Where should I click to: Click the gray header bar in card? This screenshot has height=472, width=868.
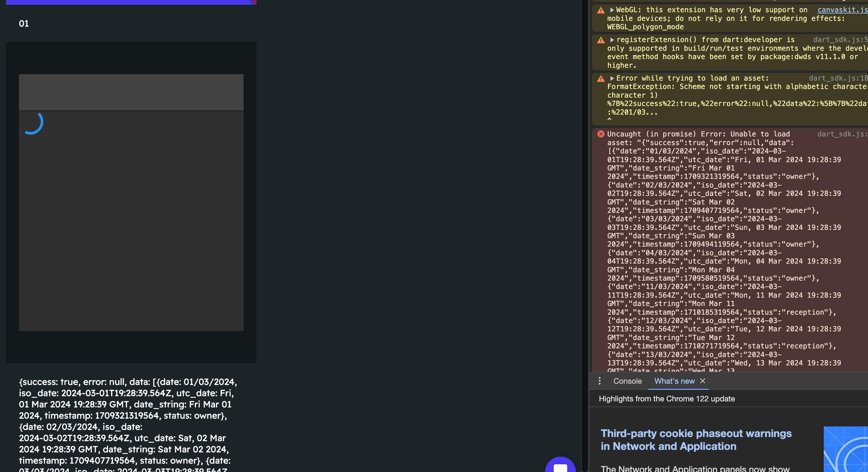click(131, 92)
